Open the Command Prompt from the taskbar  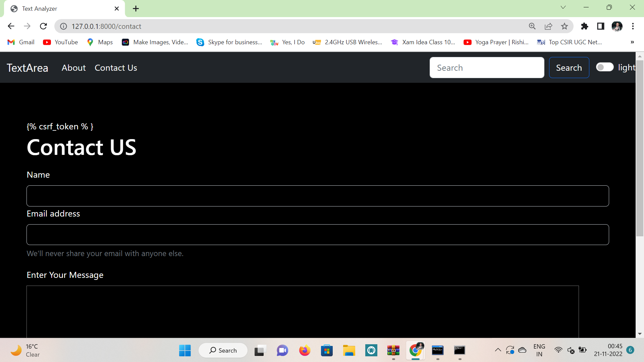[x=460, y=350]
